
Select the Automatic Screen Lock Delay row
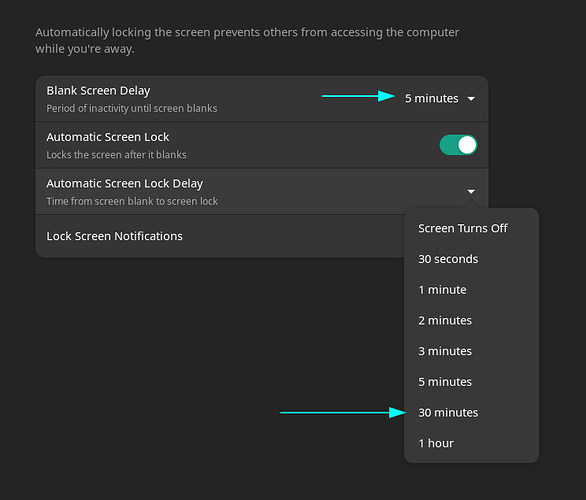pos(262,192)
